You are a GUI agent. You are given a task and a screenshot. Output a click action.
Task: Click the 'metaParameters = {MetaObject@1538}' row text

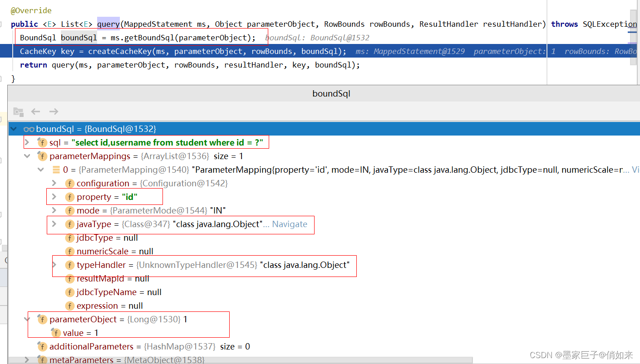(x=128, y=360)
